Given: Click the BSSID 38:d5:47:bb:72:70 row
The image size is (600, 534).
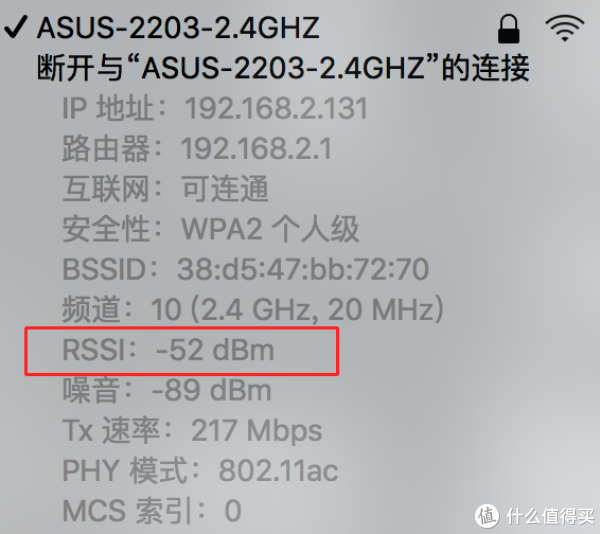Looking at the screenshot, I should point(245,269).
